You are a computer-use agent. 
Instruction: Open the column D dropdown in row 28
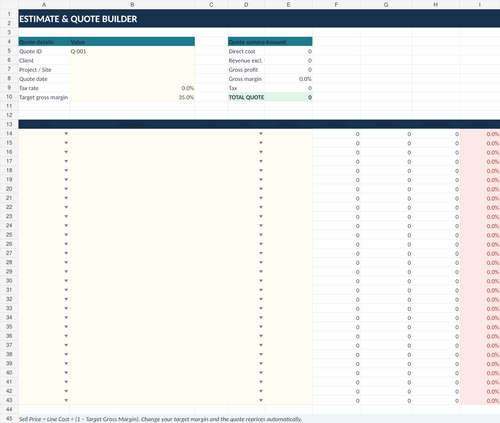pyautogui.click(x=261, y=262)
